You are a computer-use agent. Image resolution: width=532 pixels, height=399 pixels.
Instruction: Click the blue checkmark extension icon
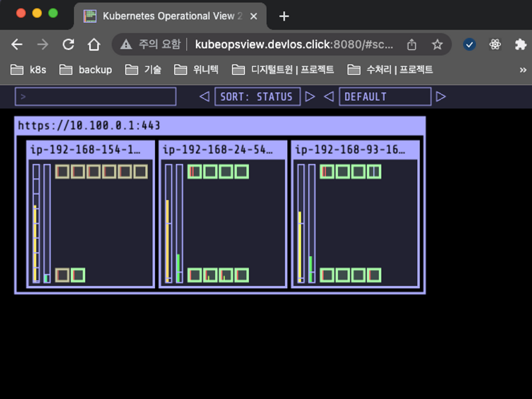point(469,44)
